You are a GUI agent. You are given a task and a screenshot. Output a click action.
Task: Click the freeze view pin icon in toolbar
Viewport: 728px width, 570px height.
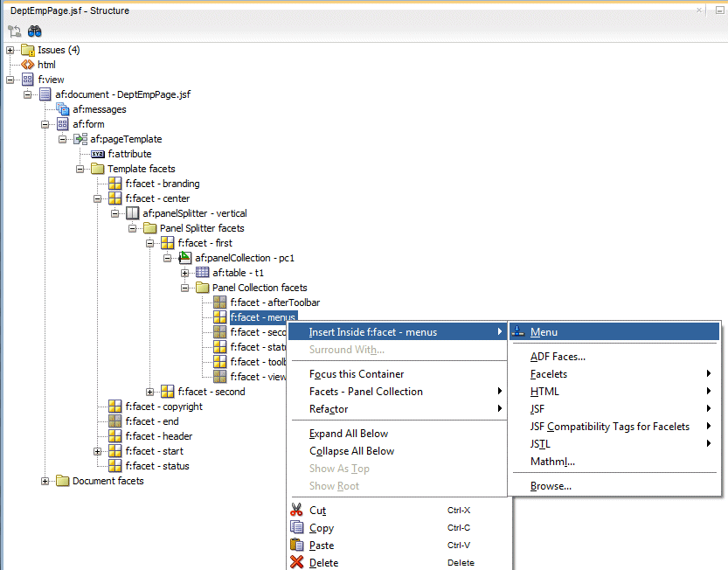(14, 31)
